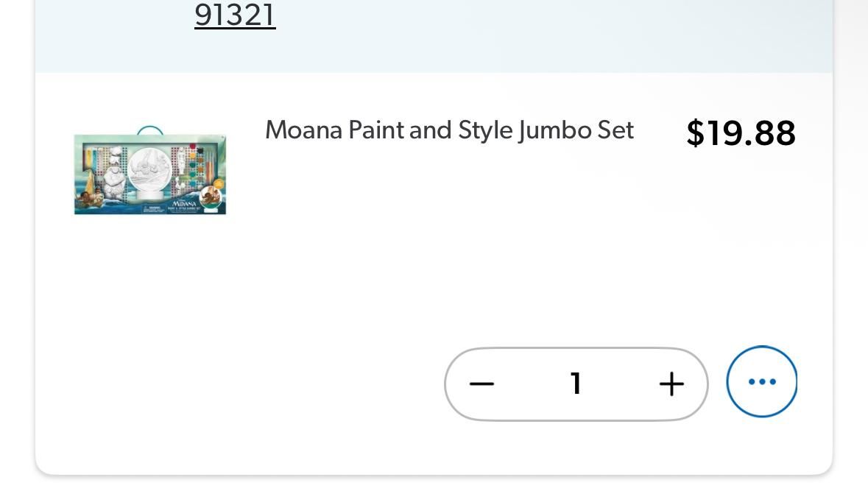The image size is (868, 491).
Task: Open the Moana Paint and Style Jumbo Set title
Action: click(x=449, y=130)
